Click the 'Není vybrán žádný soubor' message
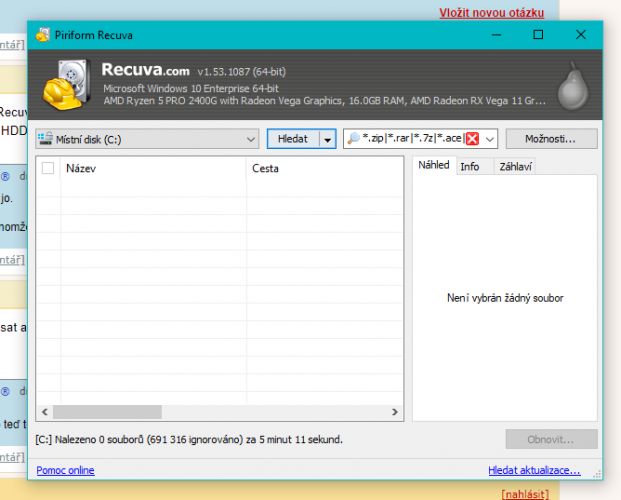This screenshot has width=621, height=500. pyautogui.click(x=505, y=298)
